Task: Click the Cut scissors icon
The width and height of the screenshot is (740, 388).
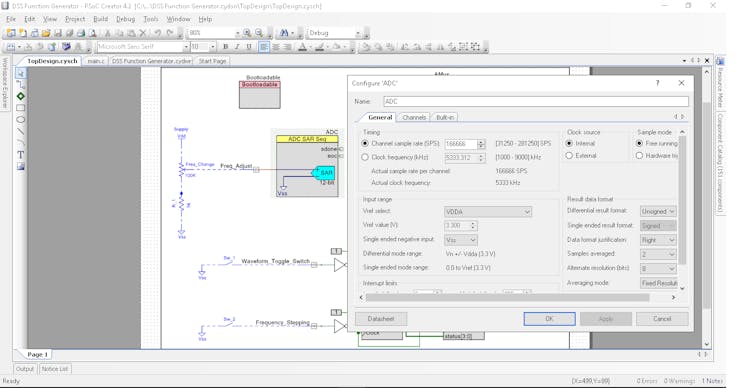Action: 108,33
